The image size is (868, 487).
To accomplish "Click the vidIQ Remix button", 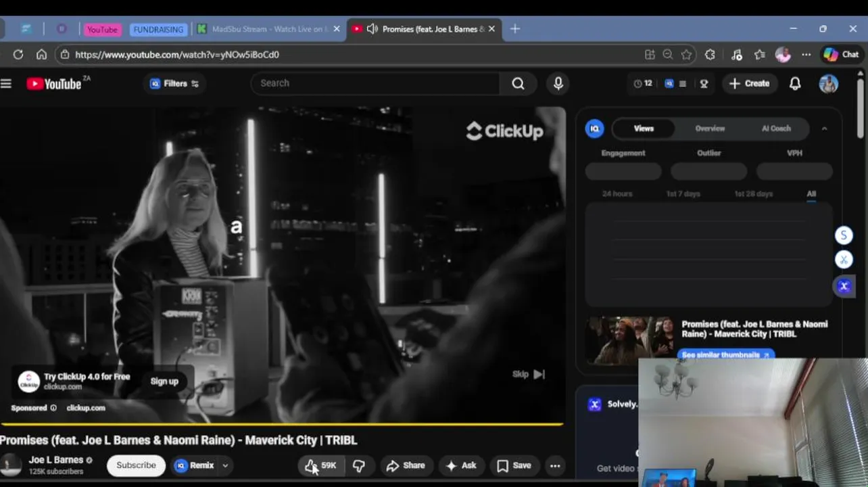I will click(195, 465).
